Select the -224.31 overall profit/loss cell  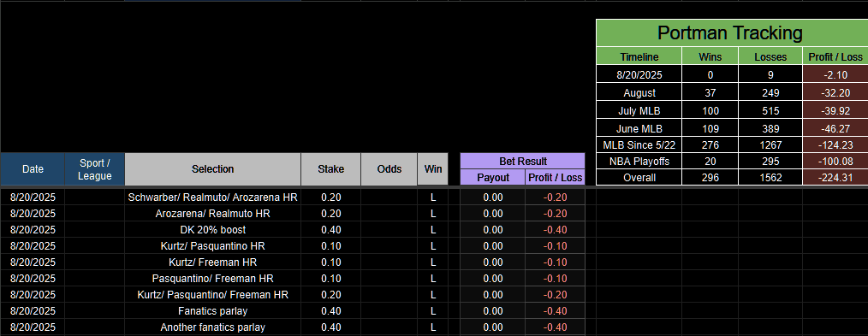coord(835,177)
